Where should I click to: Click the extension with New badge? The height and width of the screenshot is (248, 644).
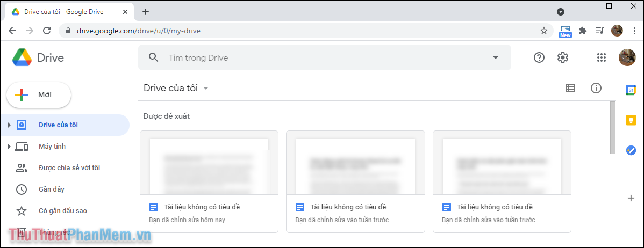click(566, 32)
